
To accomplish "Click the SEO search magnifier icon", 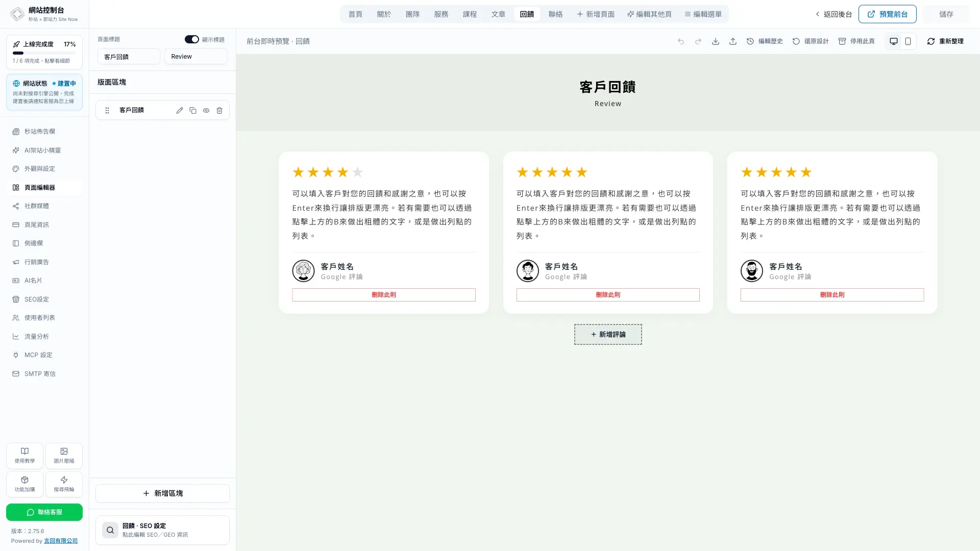I will pyautogui.click(x=110, y=530).
